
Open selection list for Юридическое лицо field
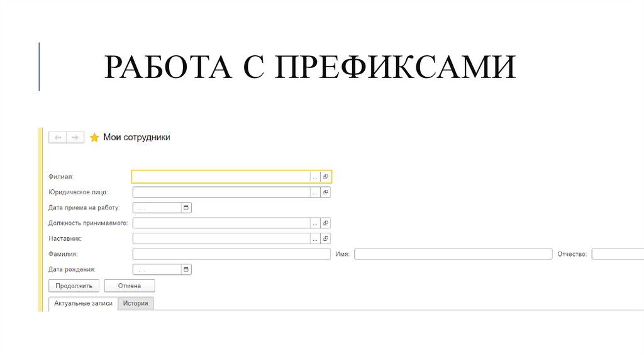[x=315, y=192]
